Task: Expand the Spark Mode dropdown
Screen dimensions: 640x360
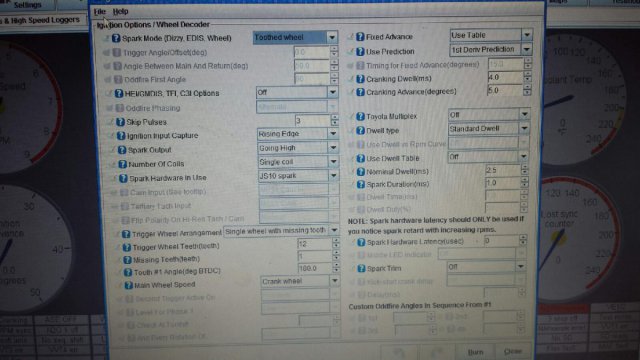Action: tap(332, 38)
